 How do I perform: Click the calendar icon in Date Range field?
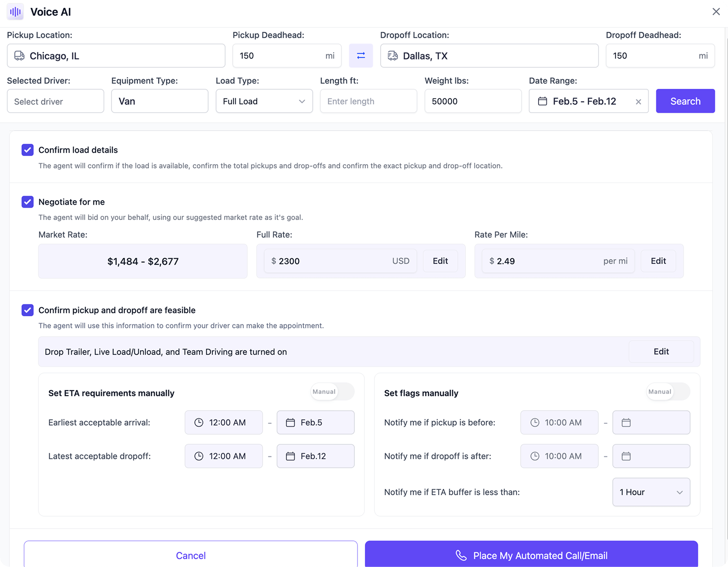pyautogui.click(x=542, y=101)
